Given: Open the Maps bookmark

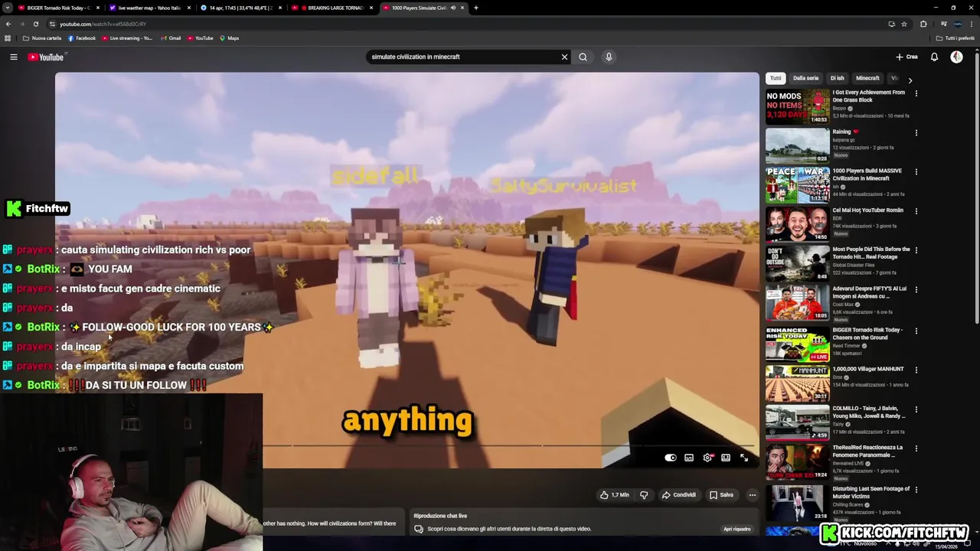Looking at the screenshot, I should [229, 38].
